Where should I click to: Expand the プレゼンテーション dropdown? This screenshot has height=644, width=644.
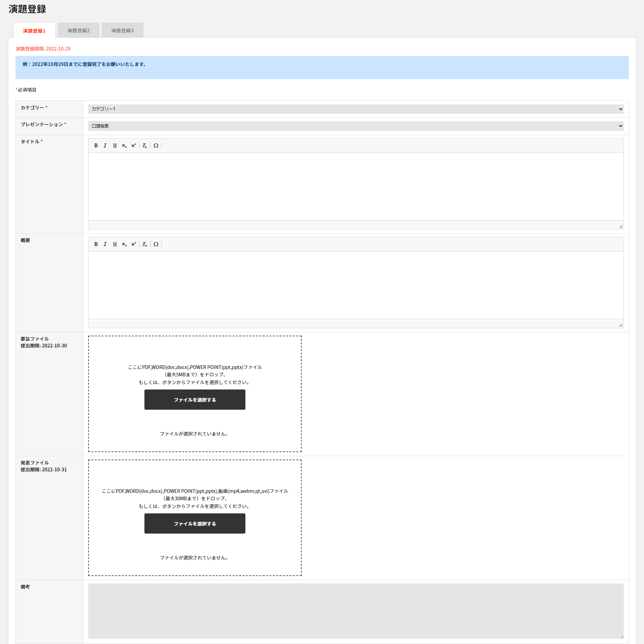point(355,126)
